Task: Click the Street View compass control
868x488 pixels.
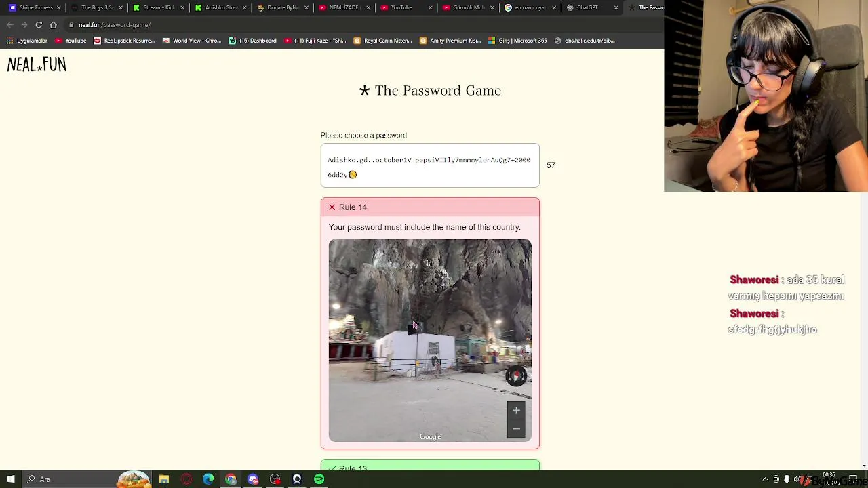Action: 516,376
